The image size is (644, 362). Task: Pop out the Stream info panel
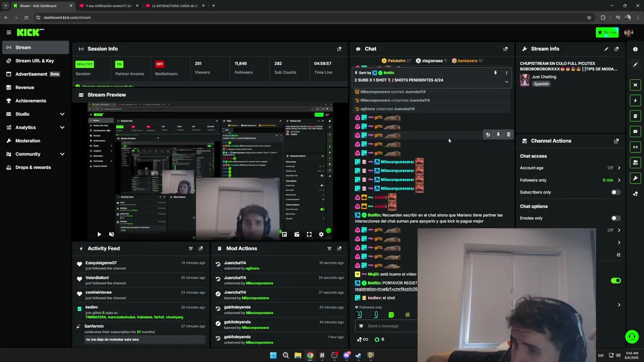click(616, 49)
